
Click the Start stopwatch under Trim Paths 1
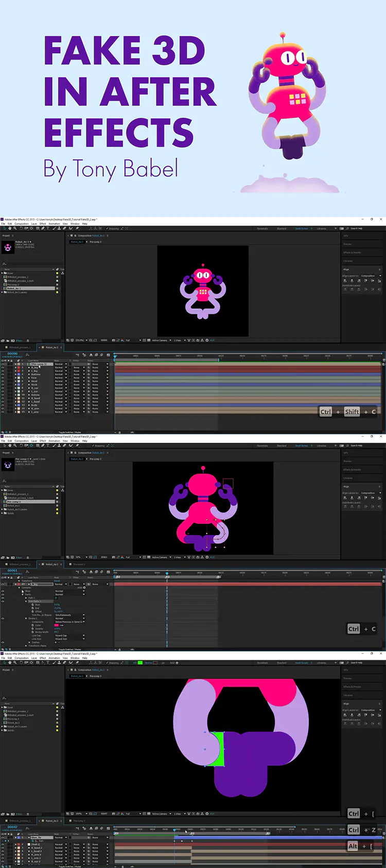pyautogui.click(x=32, y=605)
